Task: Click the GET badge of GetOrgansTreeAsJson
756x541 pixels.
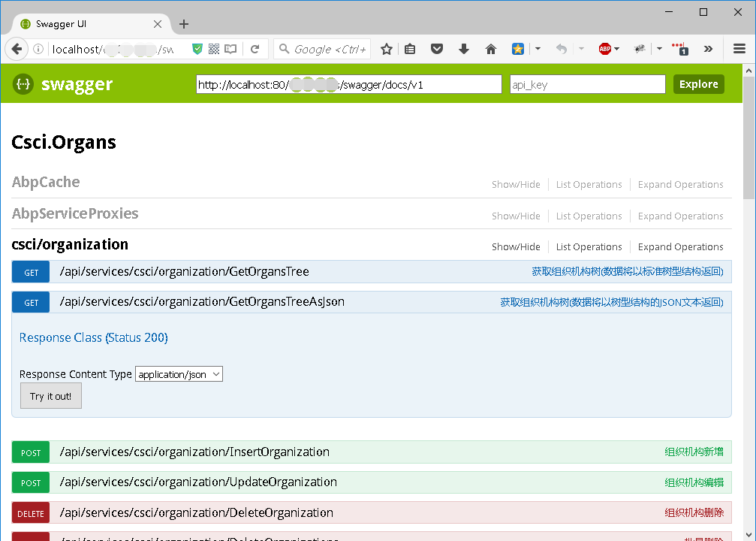Action: click(x=31, y=302)
